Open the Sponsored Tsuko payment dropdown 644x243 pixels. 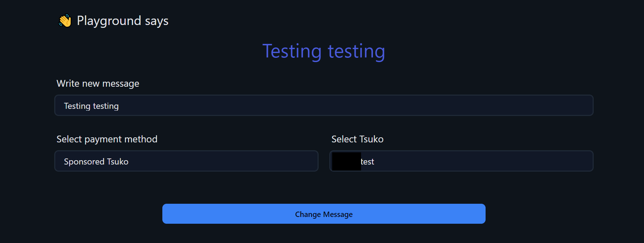[x=186, y=161]
